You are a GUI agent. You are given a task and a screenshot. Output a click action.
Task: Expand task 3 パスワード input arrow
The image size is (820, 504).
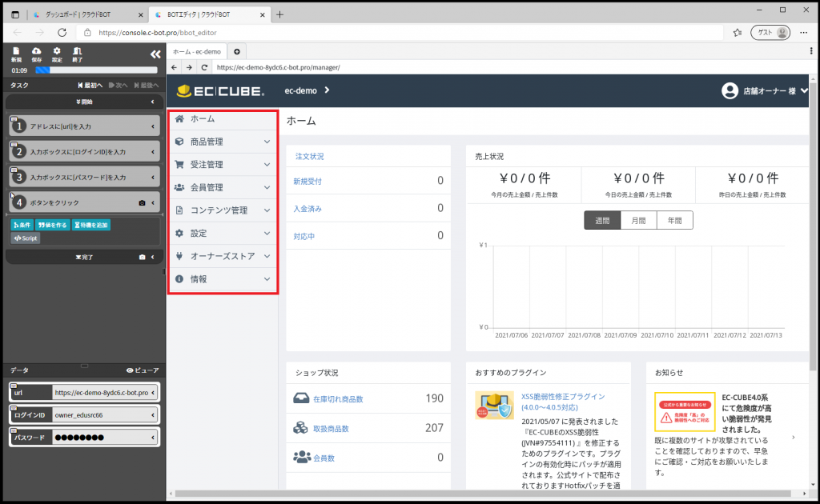[153, 178]
